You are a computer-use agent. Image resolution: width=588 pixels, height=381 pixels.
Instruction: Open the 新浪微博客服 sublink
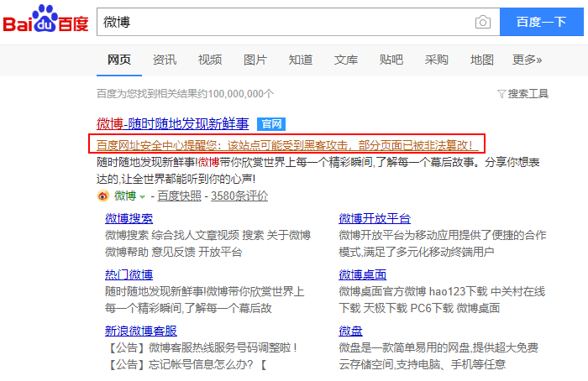pyautogui.click(x=141, y=331)
